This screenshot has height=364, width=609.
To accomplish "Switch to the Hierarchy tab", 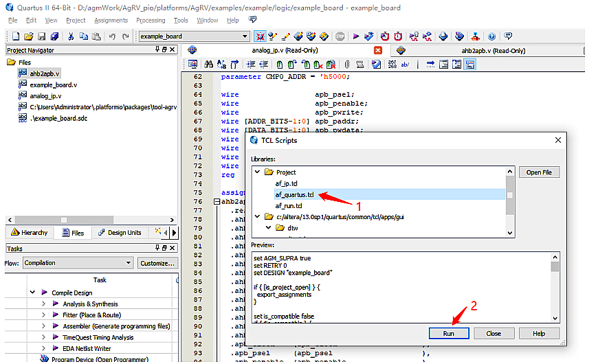I will pyautogui.click(x=30, y=232).
